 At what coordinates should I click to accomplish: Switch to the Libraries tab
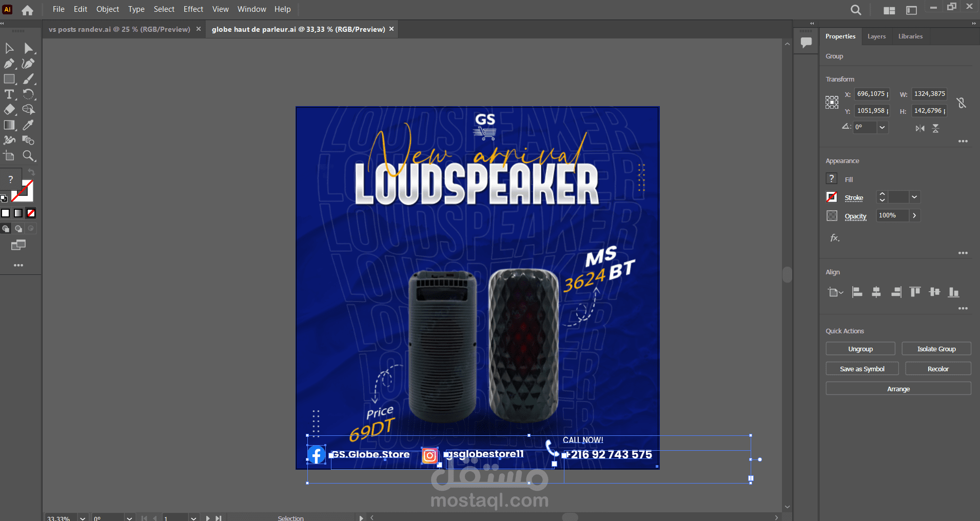point(910,36)
